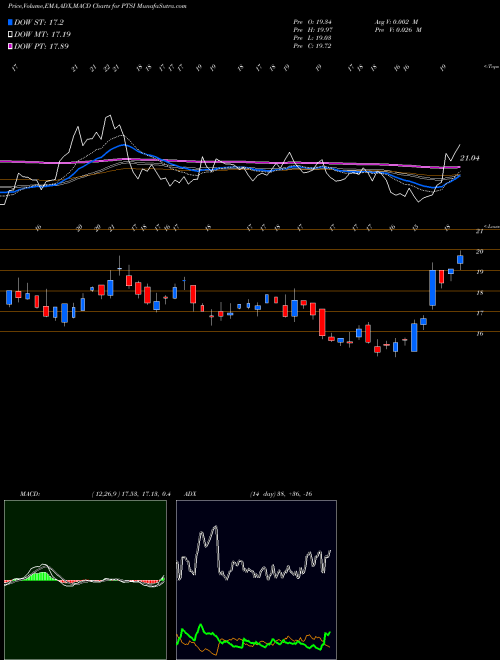Click the 'Avg V: 0.002 M' volume text

click(396, 21)
